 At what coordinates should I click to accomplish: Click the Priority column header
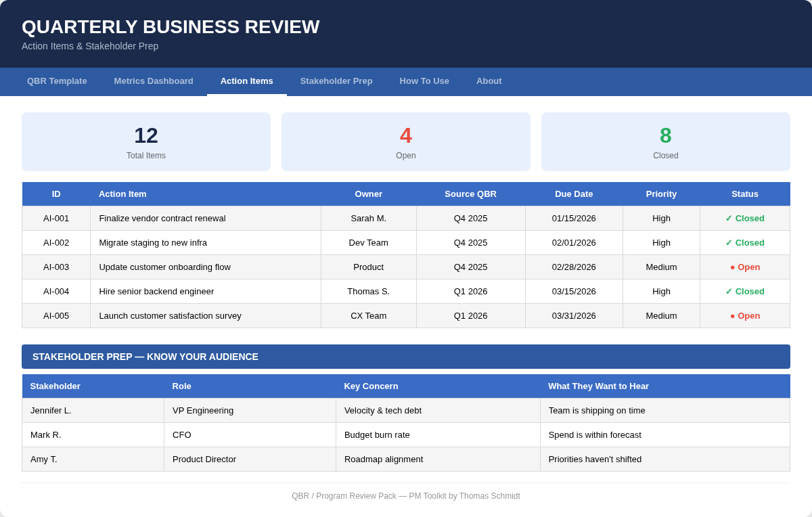point(661,194)
